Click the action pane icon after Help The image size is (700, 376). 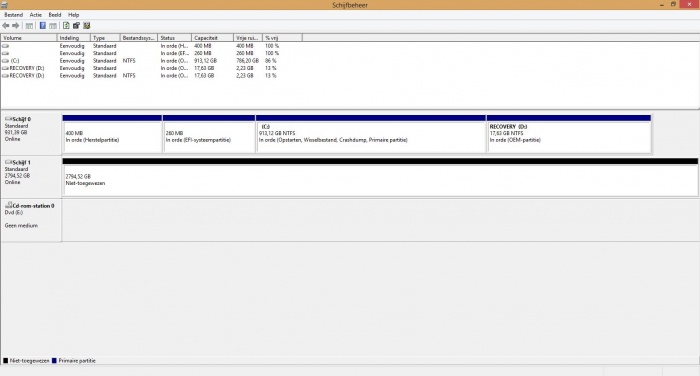coord(53,26)
